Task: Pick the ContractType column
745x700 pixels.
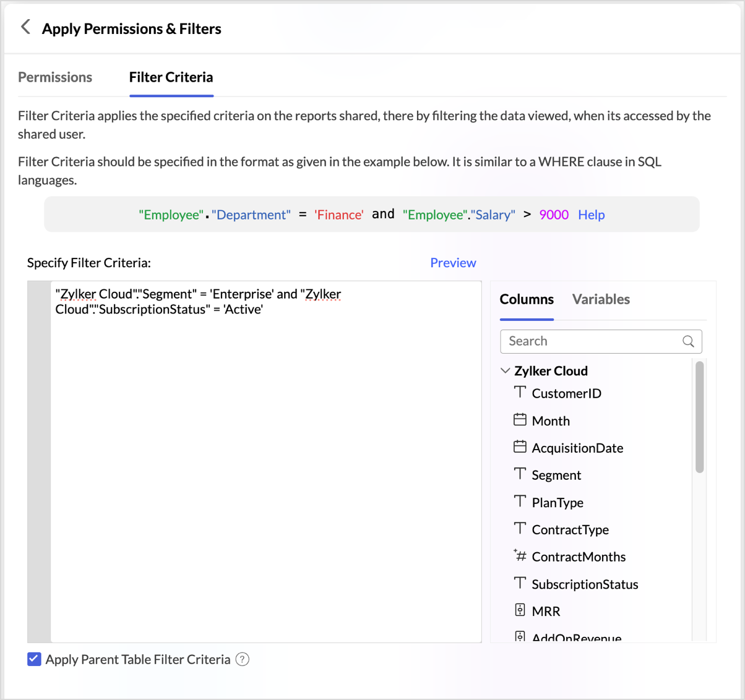Action: coord(570,529)
